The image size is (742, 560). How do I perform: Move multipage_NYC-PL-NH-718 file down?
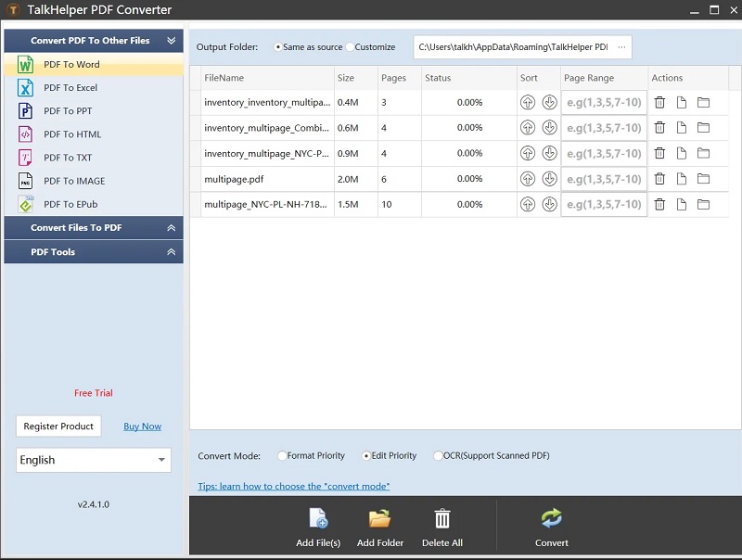pos(549,204)
